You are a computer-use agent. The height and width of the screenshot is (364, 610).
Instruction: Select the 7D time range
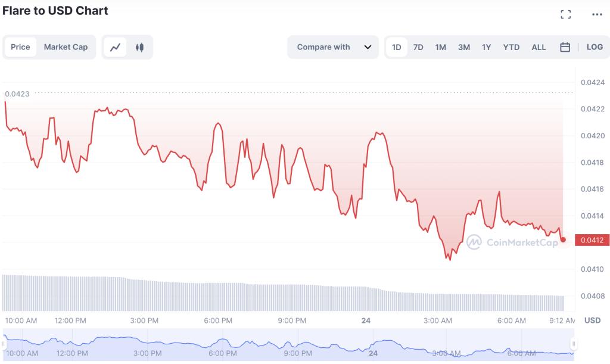(418, 47)
